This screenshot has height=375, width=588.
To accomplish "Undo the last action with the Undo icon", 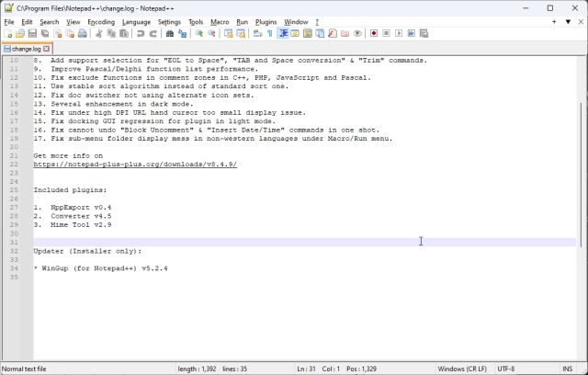I will pyautogui.click(x=141, y=34).
